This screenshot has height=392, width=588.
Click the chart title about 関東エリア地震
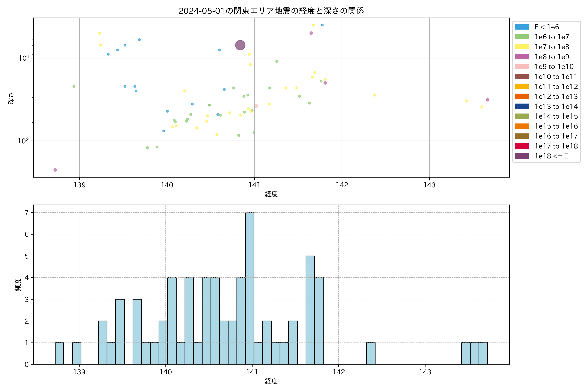tap(271, 11)
